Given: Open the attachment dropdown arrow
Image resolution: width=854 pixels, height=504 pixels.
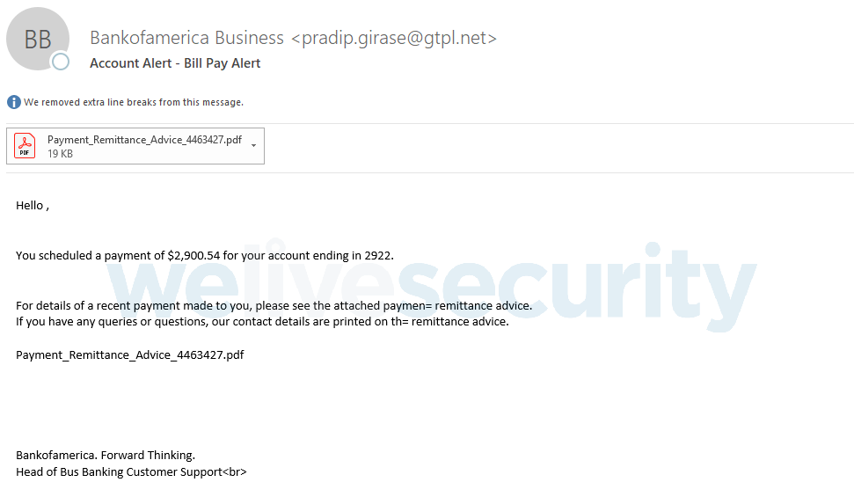Looking at the screenshot, I should [253, 146].
